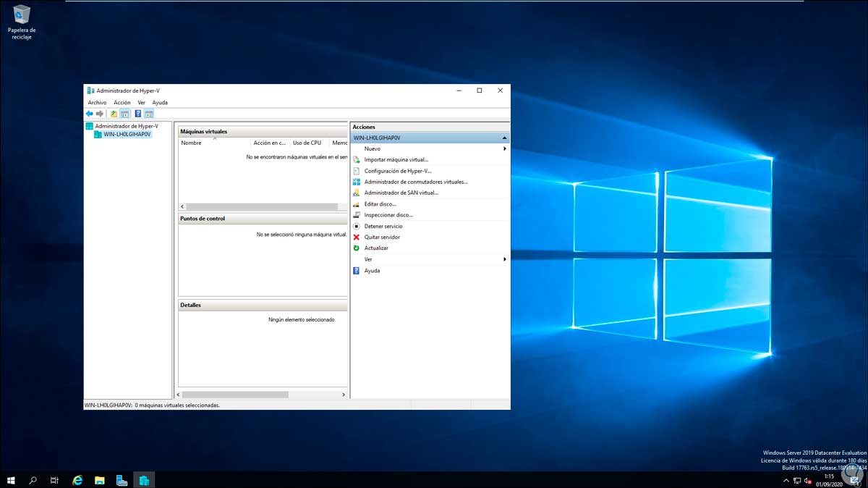Show hidden tray icons chevron
This screenshot has width=868, height=488.
coord(786,480)
